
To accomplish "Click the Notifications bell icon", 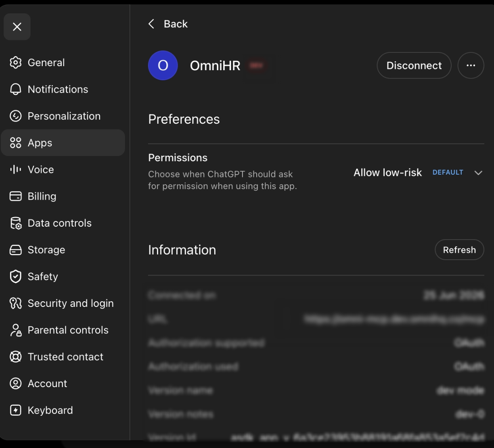I will pos(15,89).
